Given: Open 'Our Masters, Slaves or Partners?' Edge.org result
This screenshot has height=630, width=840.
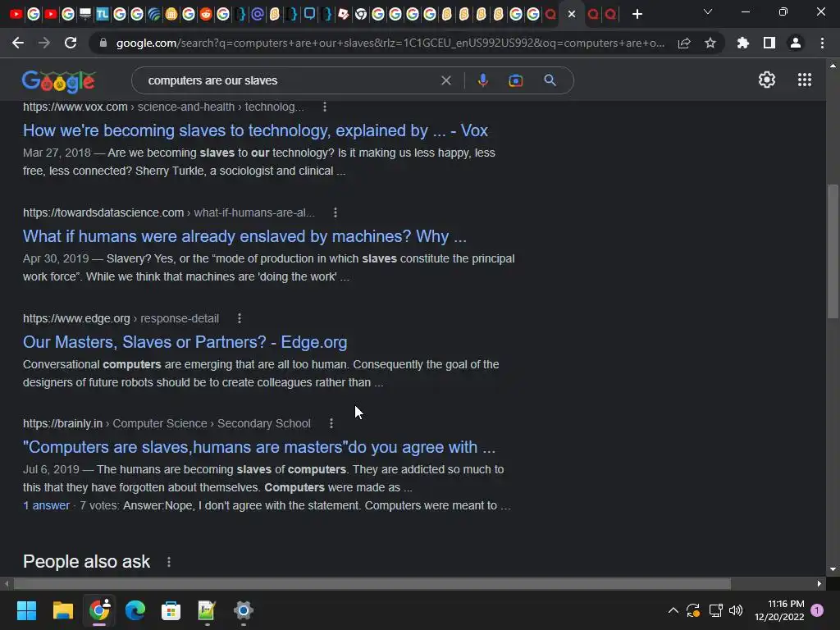Looking at the screenshot, I should [185, 342].
